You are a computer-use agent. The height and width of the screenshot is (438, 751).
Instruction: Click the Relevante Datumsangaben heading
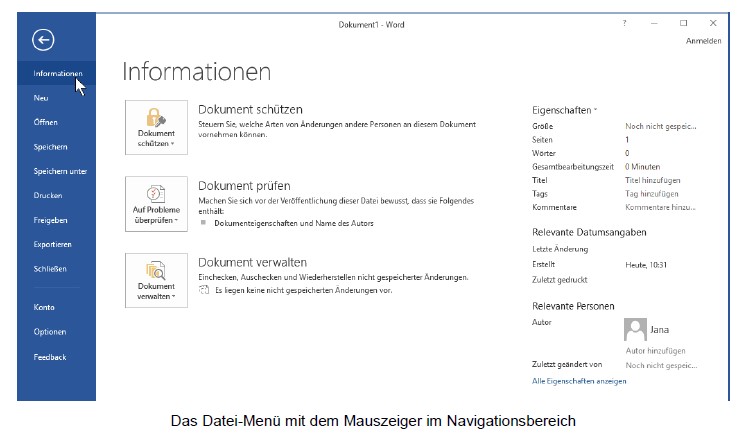pos(589,232)
